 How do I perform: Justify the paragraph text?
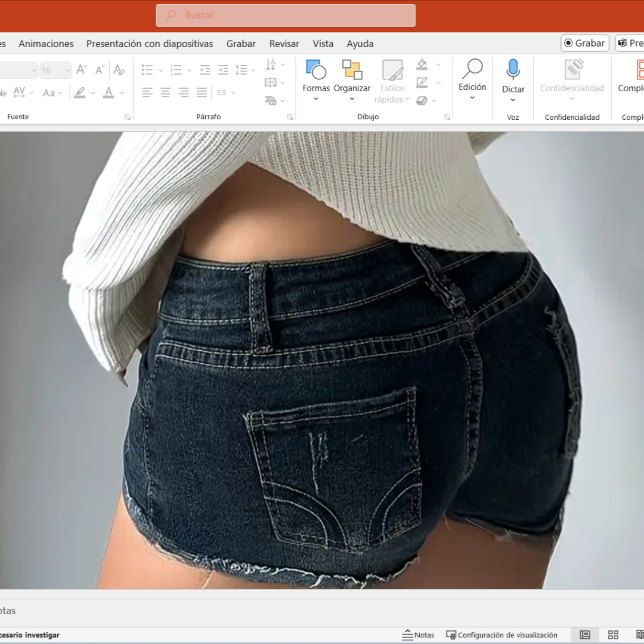[x=202, y=92]
